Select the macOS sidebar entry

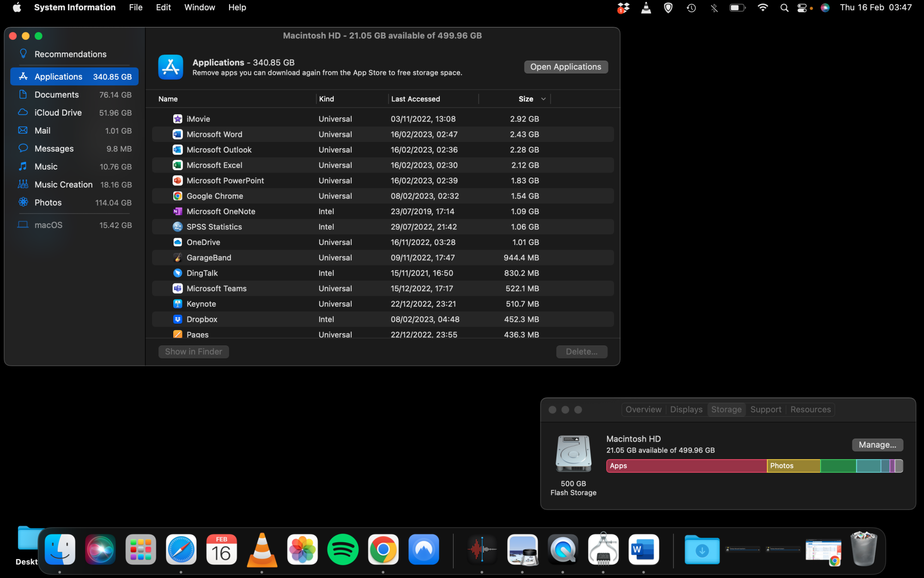click(74, 225)
